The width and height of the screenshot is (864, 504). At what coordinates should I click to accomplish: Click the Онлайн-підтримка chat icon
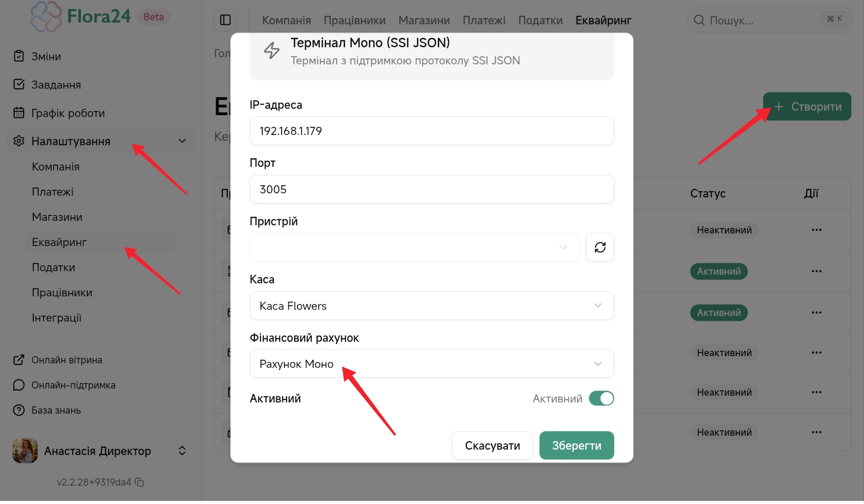(x=19, y=385)
